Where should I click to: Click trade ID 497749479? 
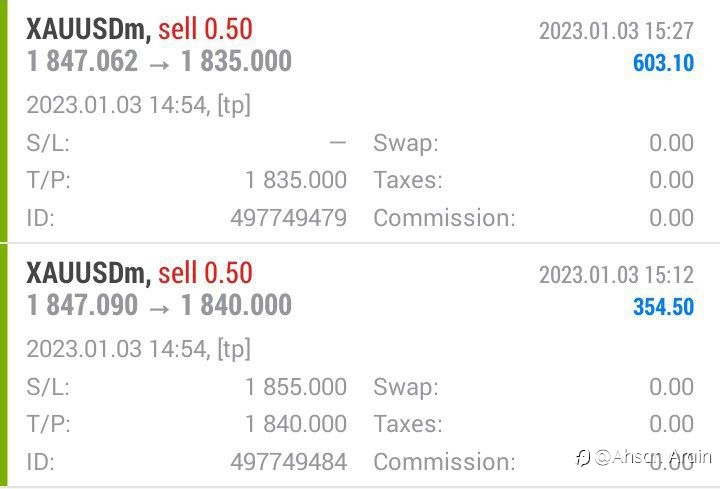[288, 218]
